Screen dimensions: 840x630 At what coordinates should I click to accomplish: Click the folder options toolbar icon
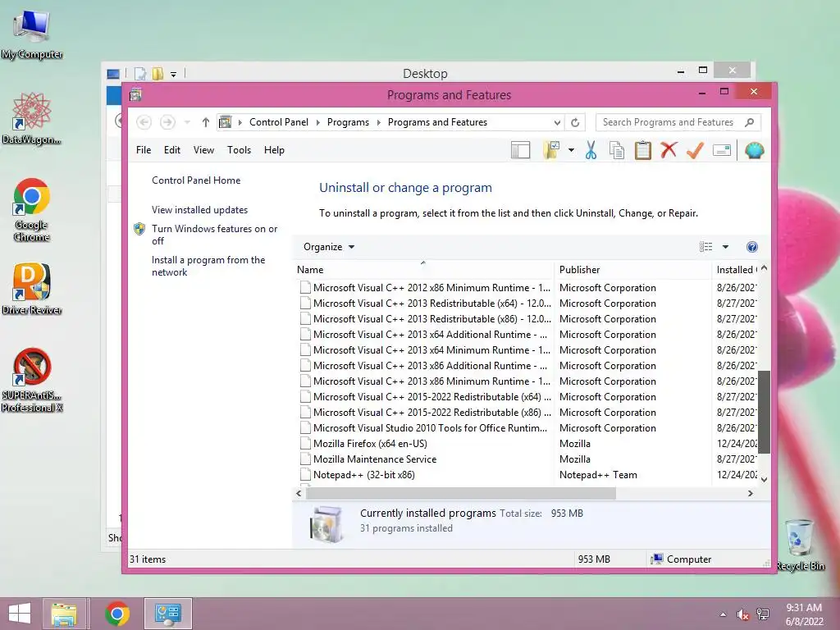[551, 151]
